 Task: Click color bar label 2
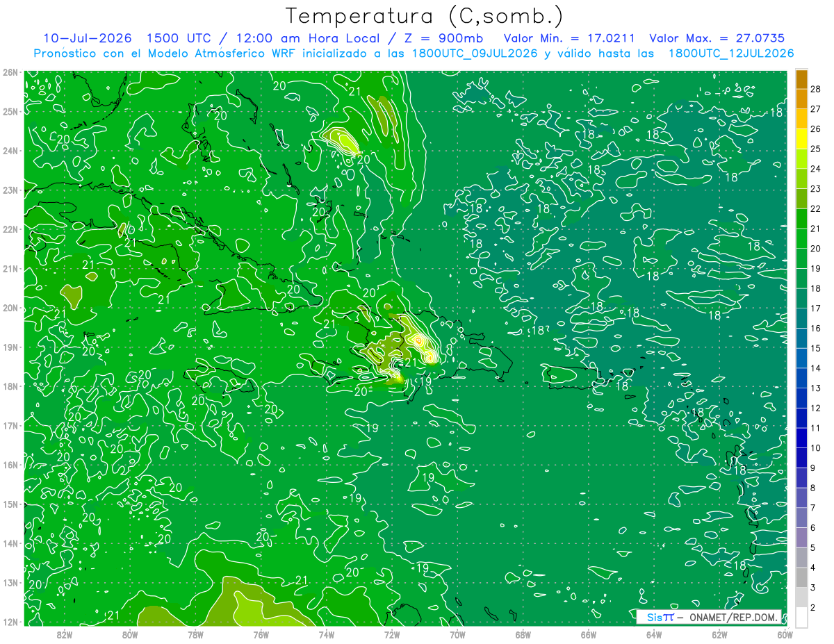[x=812, y=607]
